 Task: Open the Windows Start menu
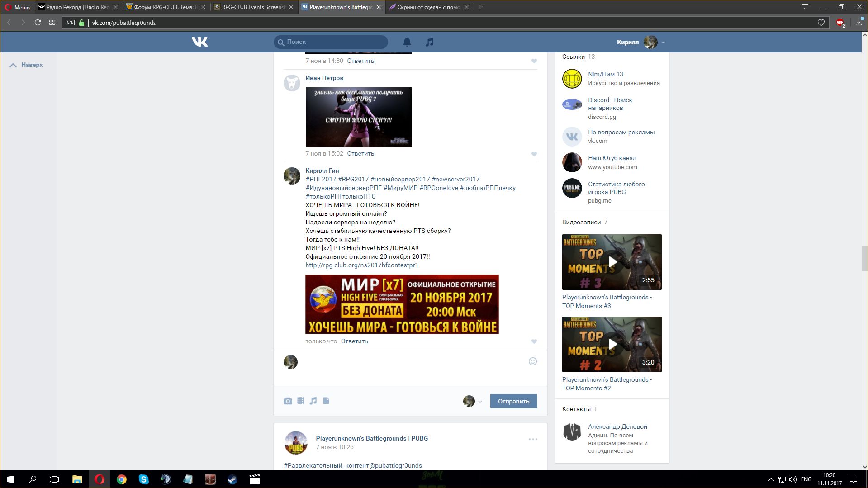pos(10,479)
